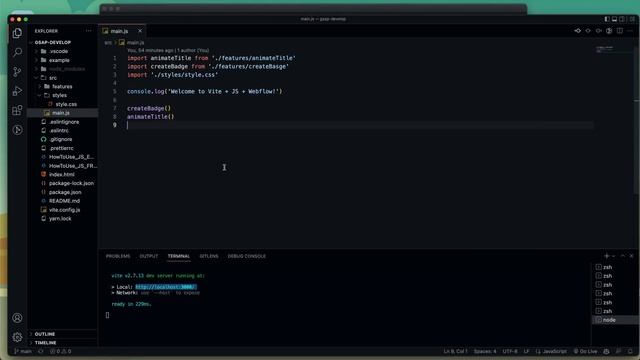Toggle the primary sidebar layout icon
This screenshot has width=640, height=360.
(x=607, y=19)
